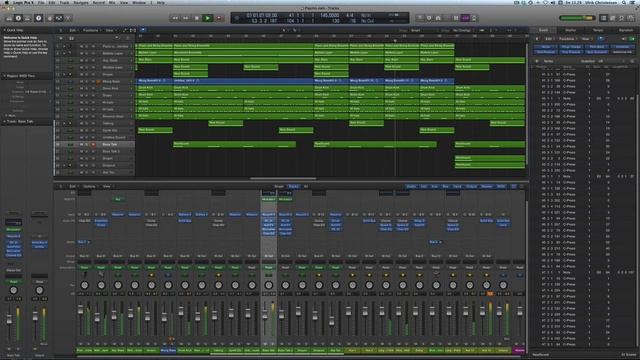Toggle the Master filter button in Mixer
The height and width of the screenshot is (360, 640).
pyautogui.click(x=487, y=187)
